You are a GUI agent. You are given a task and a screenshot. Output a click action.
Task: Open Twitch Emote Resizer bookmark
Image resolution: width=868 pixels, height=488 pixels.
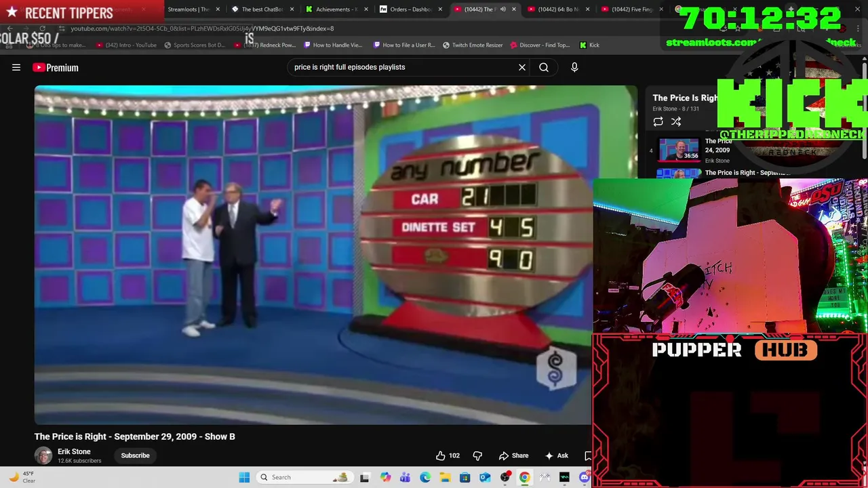pos(473,45)
